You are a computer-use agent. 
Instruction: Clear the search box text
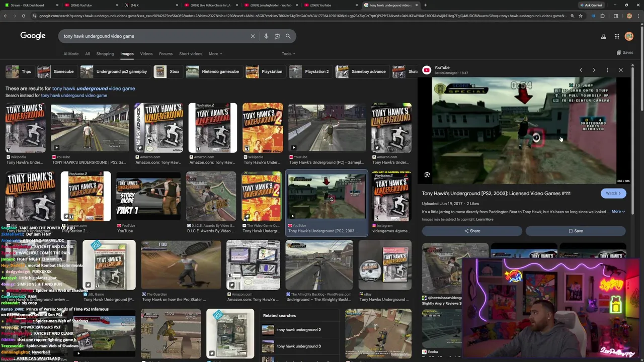click(x=253, y=36)
